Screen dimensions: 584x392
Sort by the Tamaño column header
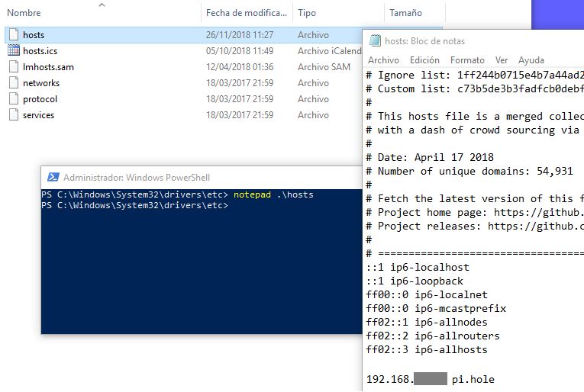pyautogui.click(x=405, y=13)
